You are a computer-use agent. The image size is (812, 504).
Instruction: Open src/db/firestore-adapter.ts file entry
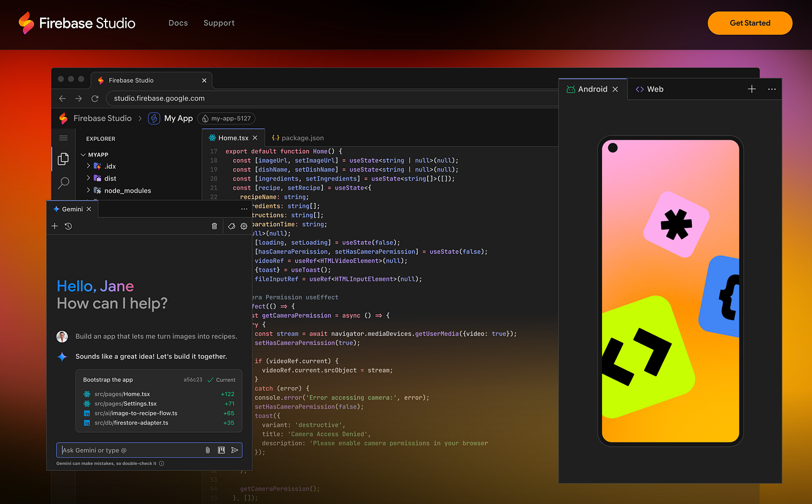pyautogui.click(x=131, y=423)
